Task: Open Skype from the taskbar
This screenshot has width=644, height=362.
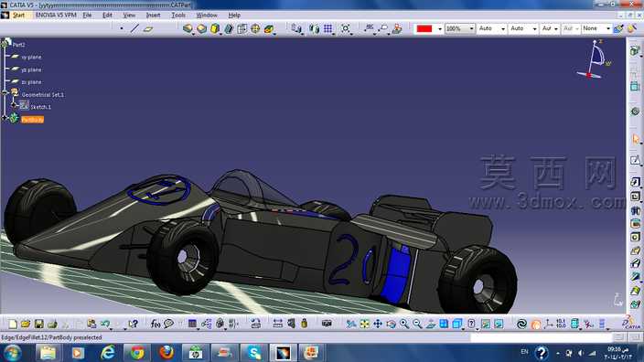Action: click(253, 353)
